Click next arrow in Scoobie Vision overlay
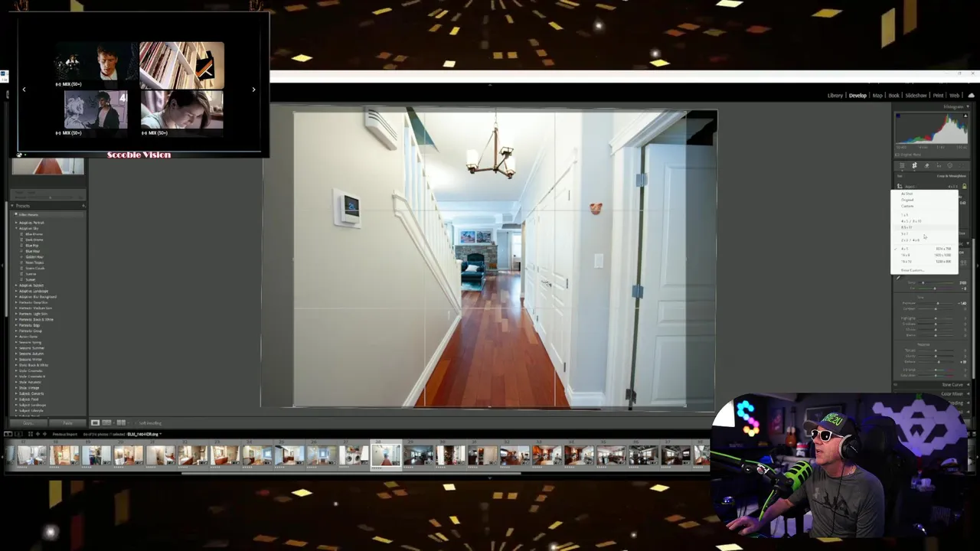Screen dimensions: 980x551 click(253, 90)
